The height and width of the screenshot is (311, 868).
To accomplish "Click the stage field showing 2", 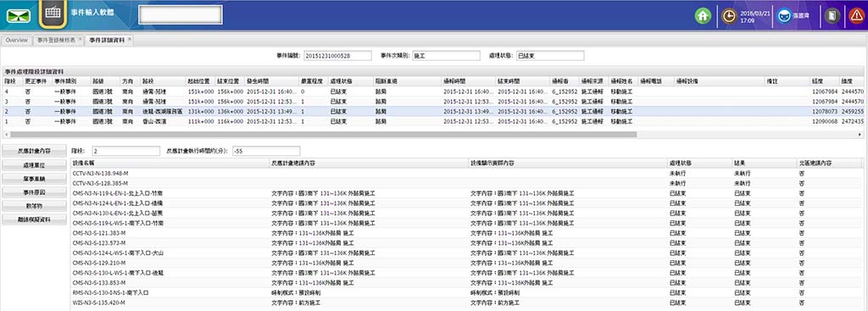I will (x=126, y=151).
